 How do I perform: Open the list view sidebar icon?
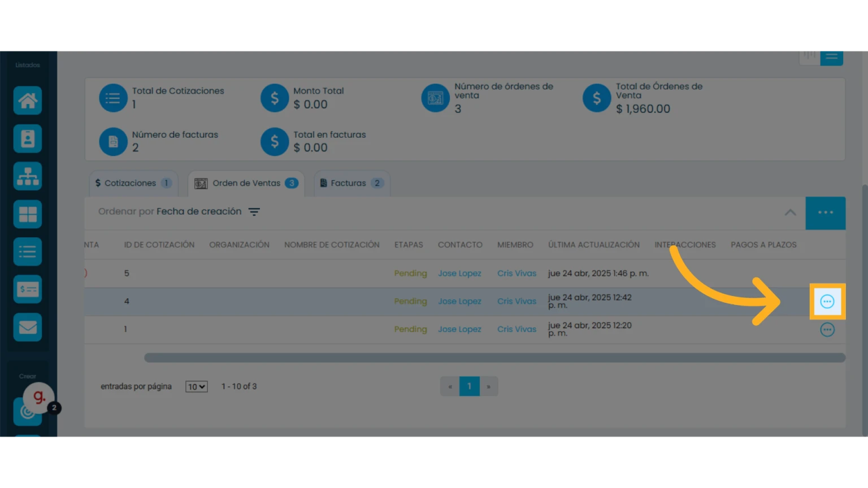pos(28,252)
